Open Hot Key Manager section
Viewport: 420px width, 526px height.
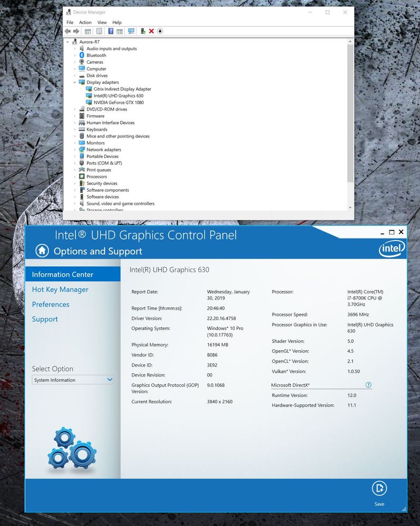[x=60, y=290]
